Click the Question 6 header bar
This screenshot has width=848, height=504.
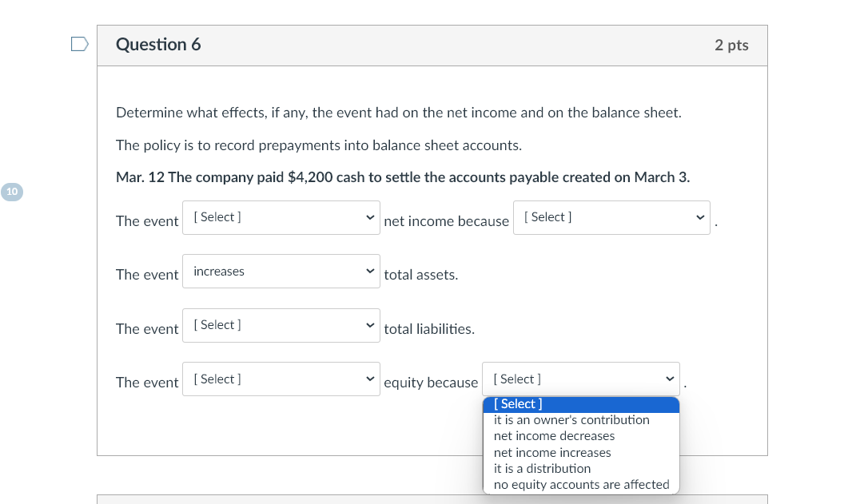tap(432, 46)
